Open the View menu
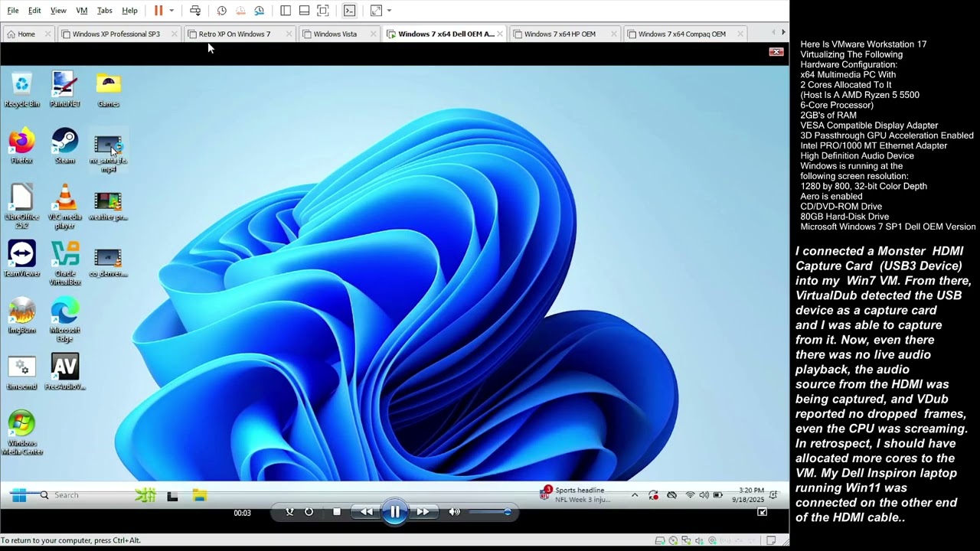 pyautogui.click(x=58, y=11)
